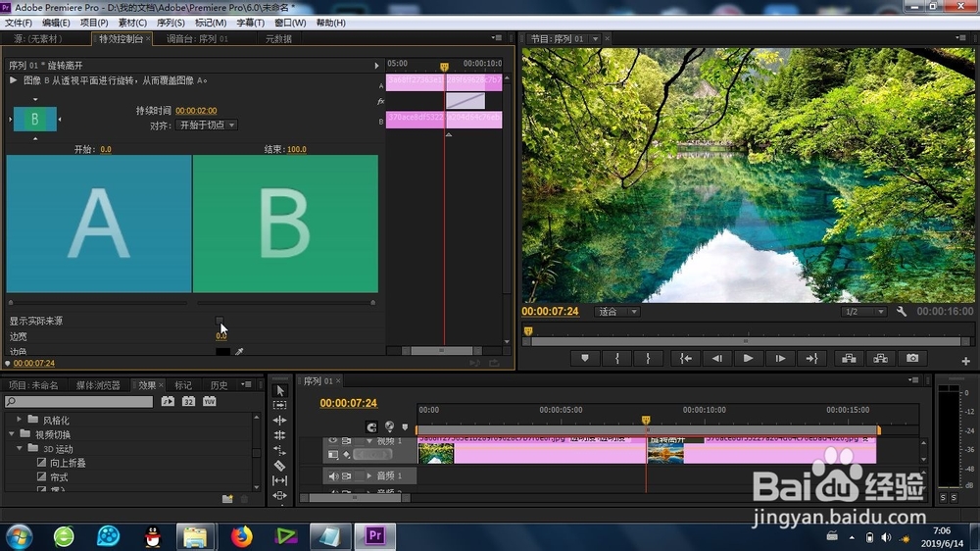Open program monitor wrench settings
Viewport: 980px width, 551px height.
[x=902, y=312]
